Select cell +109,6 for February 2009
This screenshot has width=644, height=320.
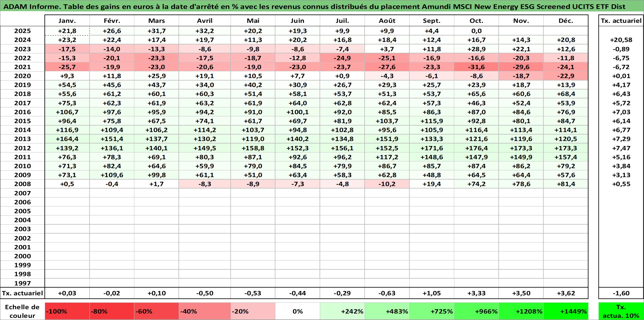pos(112,175)
